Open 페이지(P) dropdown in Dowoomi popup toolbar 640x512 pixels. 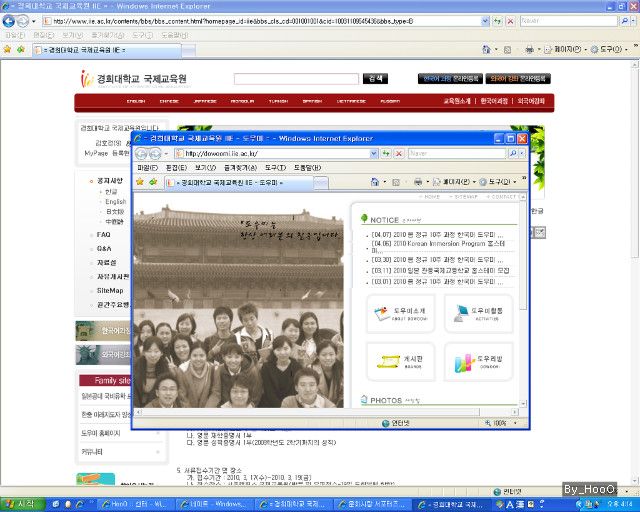pos(455,182)
